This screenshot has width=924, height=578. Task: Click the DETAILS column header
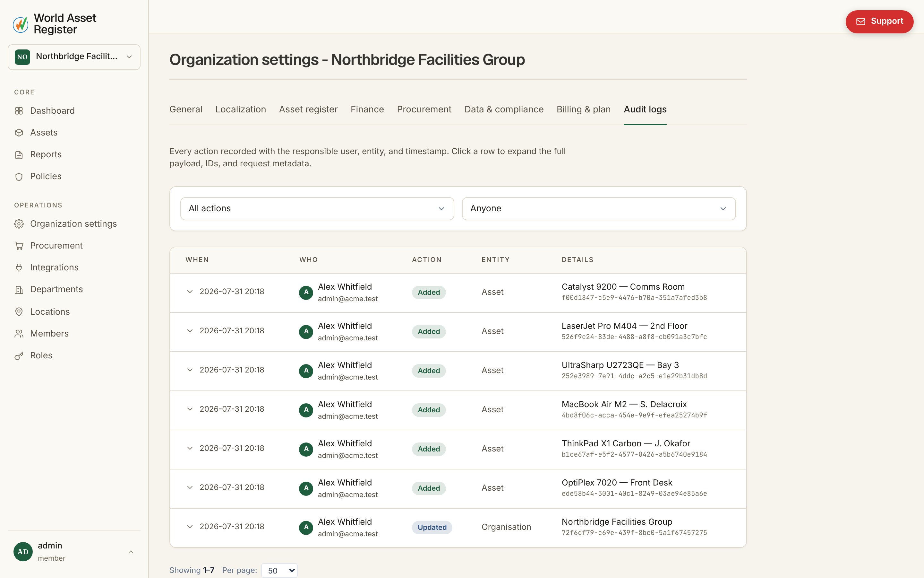577,260
